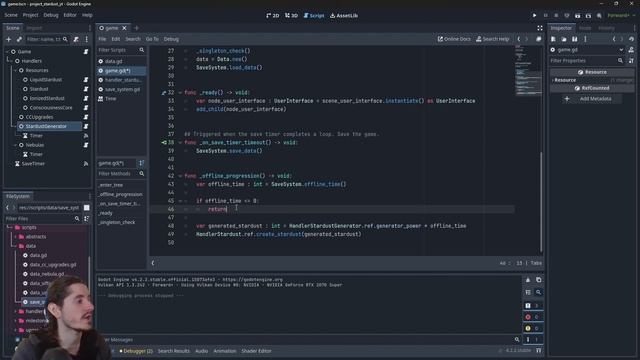Collapse the Nebulas node in scene tree
Screen dimensions: 640x360
(x=16, y=145)
